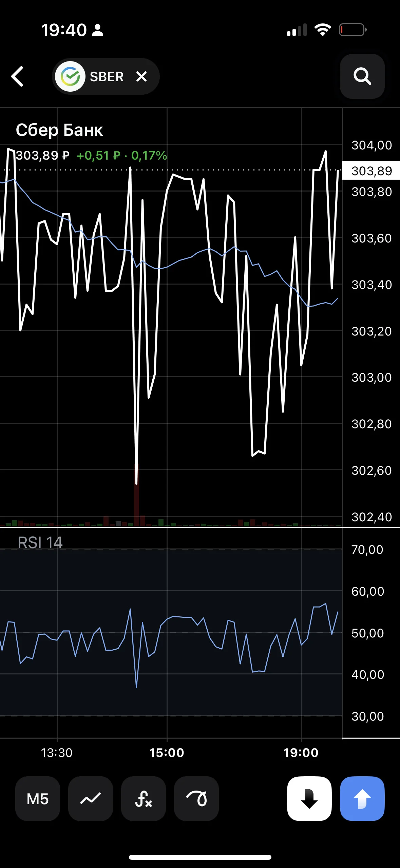400x868 pixels.
Task: Tap the battery indicator in status bar
Action: [x=353, y=30]
